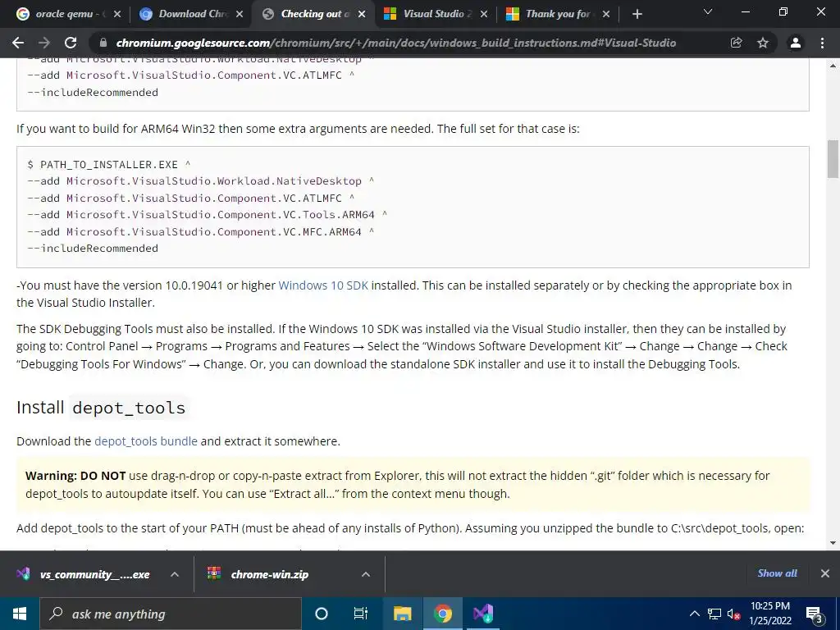The image size is (840, 630).
Task: Open the Action Center notifications
Action: coord(814,614)
